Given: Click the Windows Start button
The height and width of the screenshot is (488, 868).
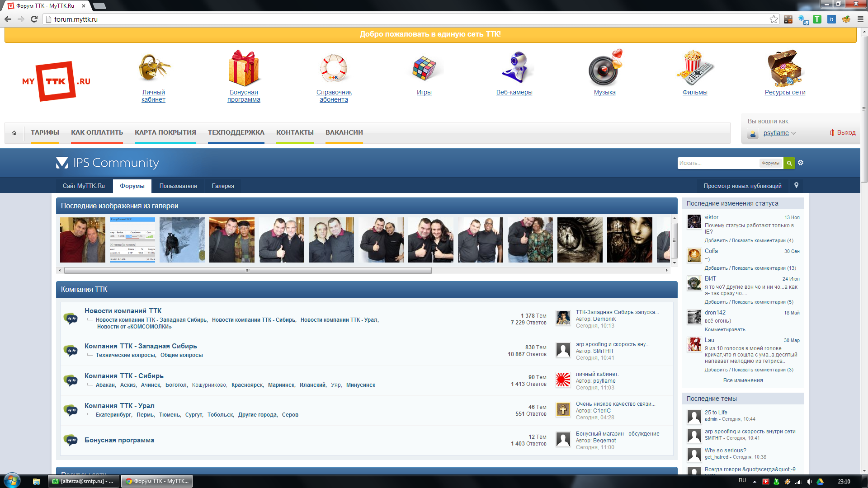Looking at the screenshot, I should [12, 481].
